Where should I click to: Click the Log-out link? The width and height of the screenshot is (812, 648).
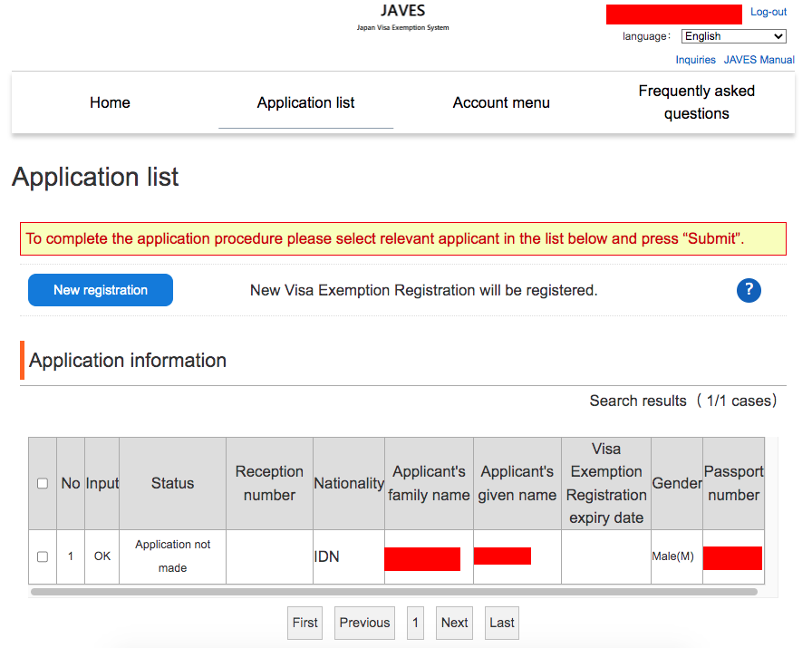tap(768, 13)
